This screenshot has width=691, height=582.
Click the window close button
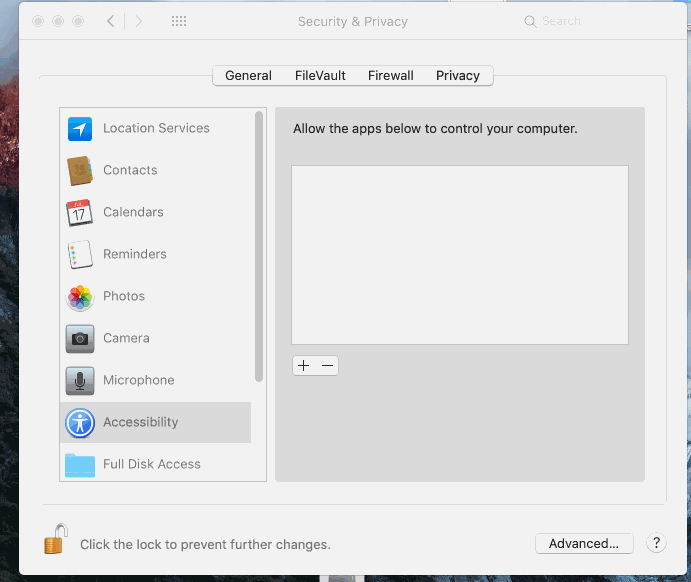pyautogui.click(x=38, y=21)
